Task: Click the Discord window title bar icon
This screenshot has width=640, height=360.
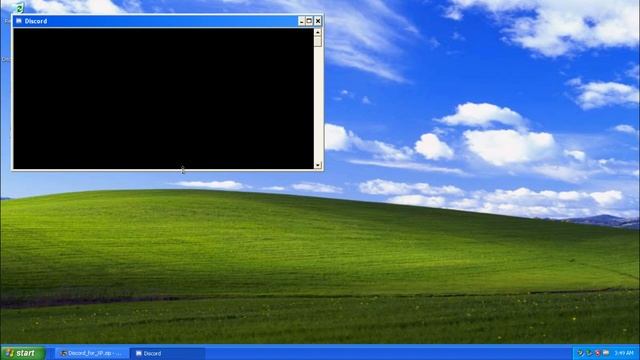Action: (19, 21)
